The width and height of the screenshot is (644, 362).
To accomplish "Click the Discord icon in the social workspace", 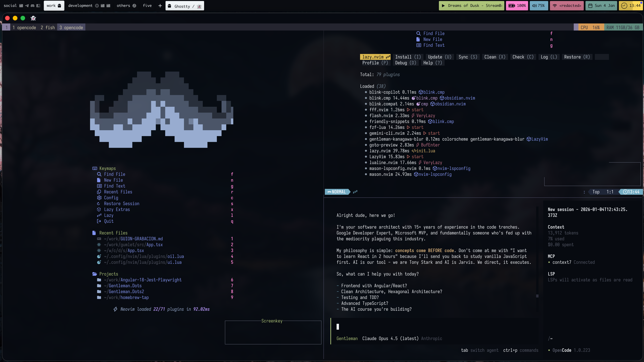I will pos(33,6).
